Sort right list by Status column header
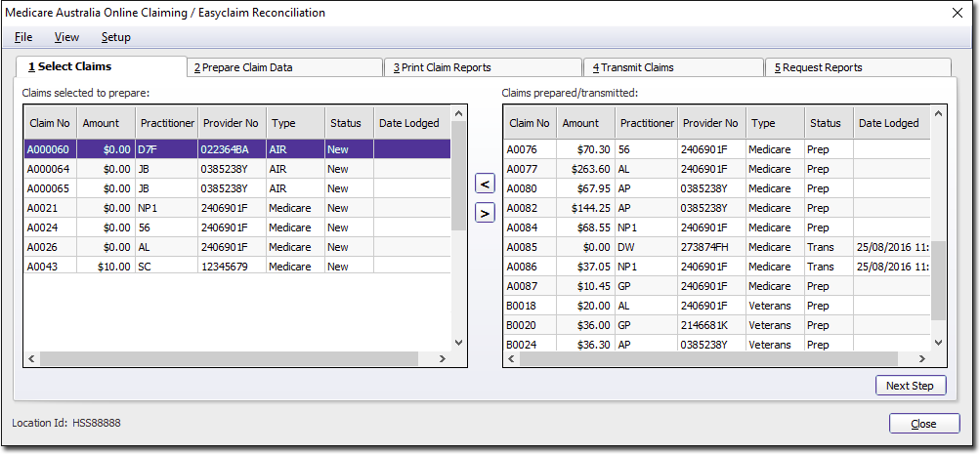The width and height of the screenshot is (980, 454). (x=826, y=123)
